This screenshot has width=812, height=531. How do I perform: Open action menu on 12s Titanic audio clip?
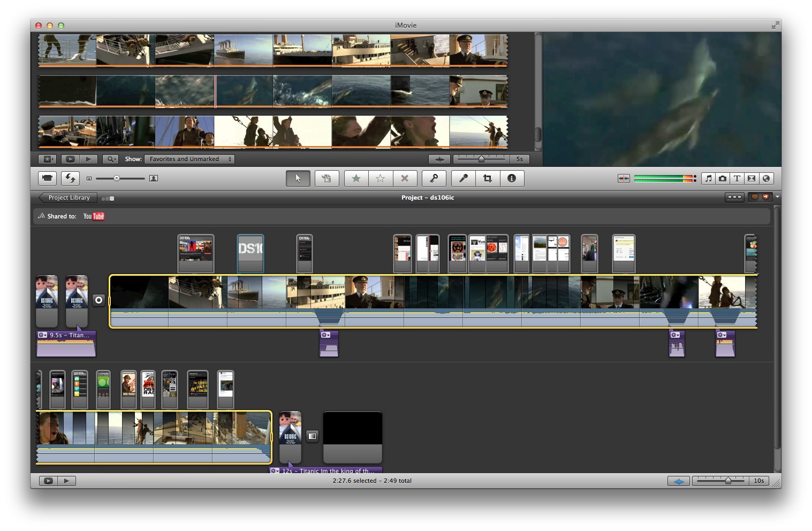275,471
